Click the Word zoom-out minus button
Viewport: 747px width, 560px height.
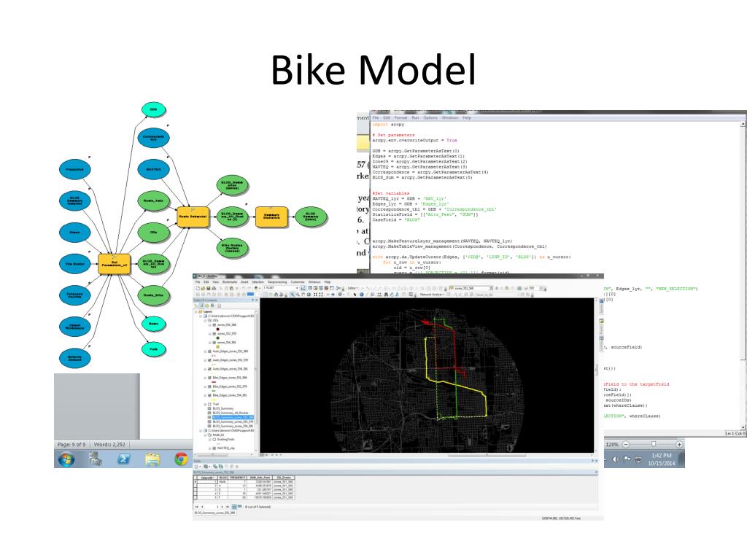[625, 444]
